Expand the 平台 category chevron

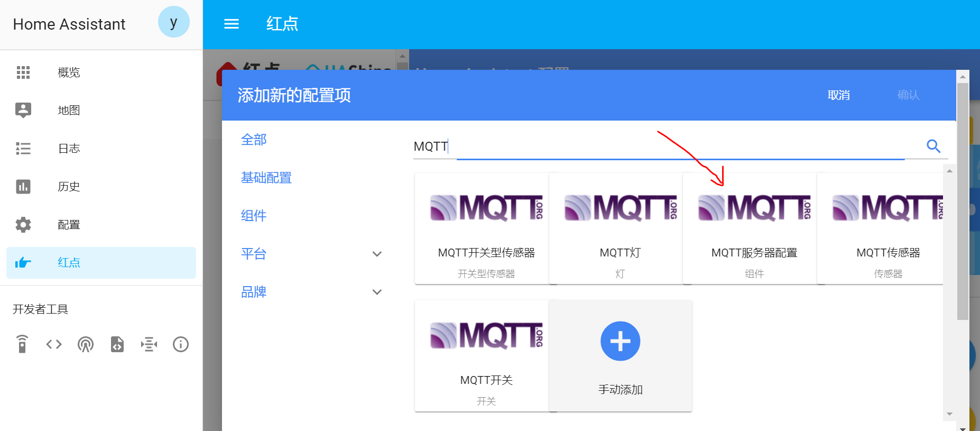pyautogui.click(x=377, y=254)
